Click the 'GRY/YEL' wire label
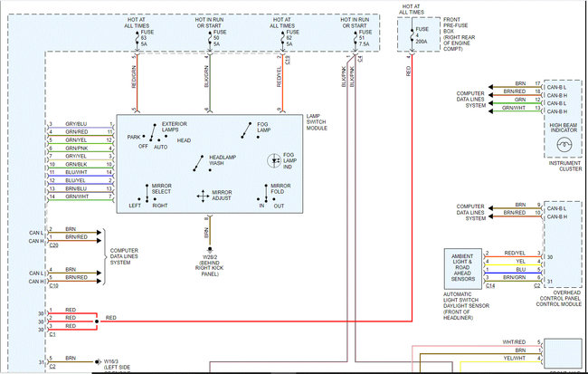Screen dimensions: 588x374 (x=76, y=156)
